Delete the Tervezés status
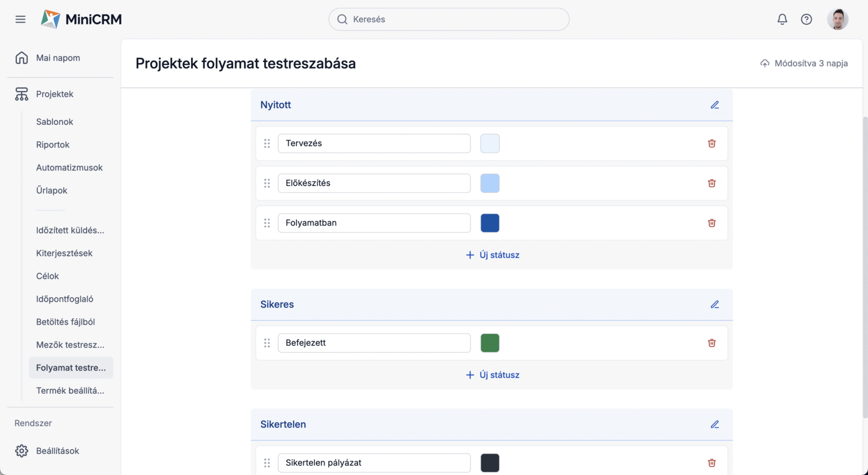 (x=712, y=144)
